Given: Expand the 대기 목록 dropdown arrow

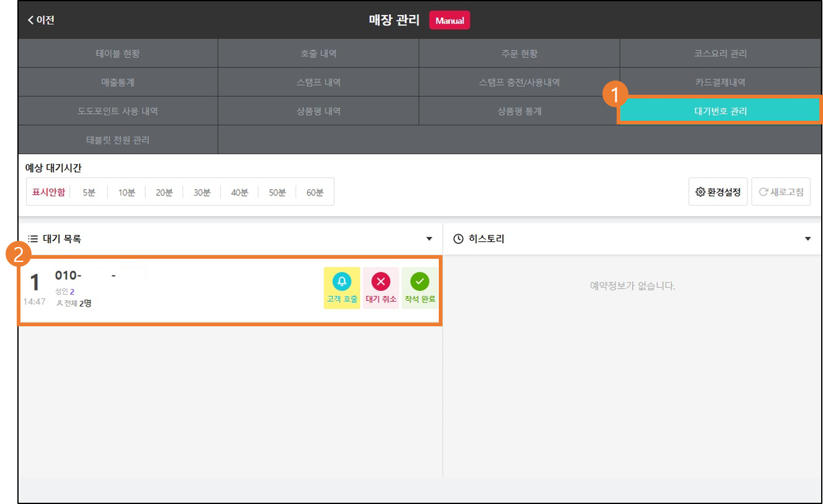Looking at the screenshot, I should (429, 238).
